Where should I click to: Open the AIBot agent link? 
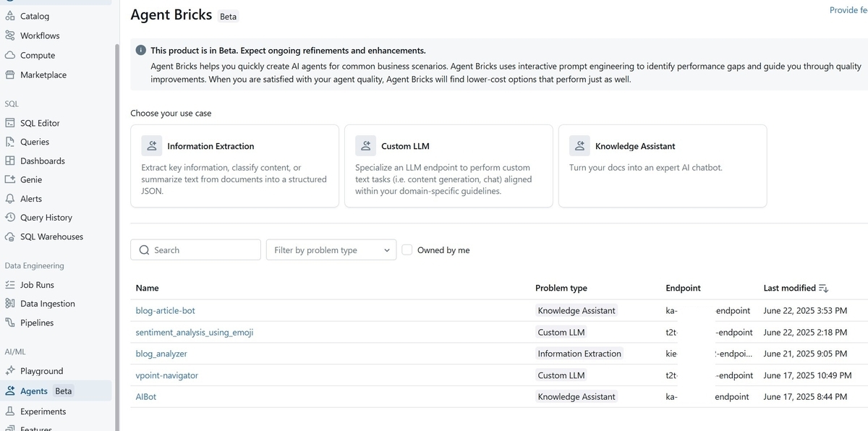click(x=146, y=397)
